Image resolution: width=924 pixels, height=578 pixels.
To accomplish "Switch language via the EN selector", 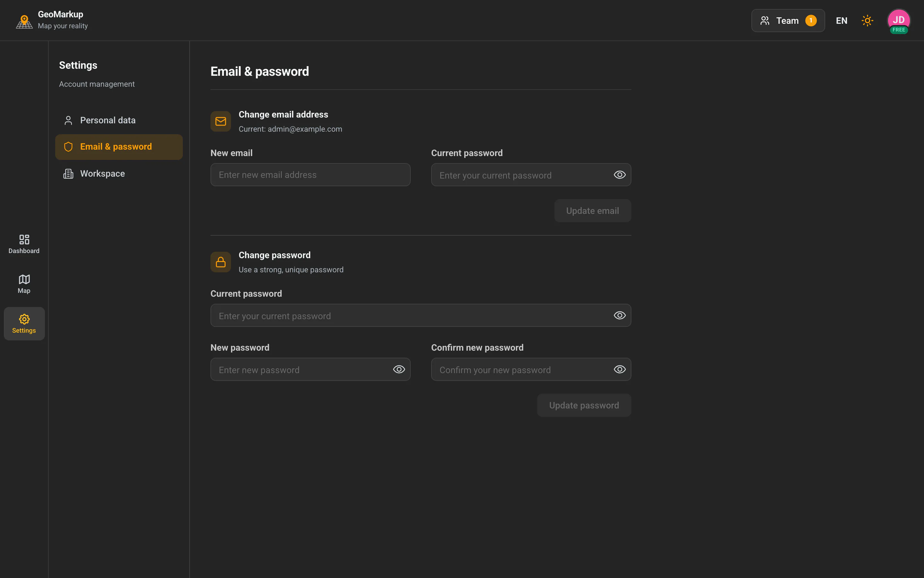I will click(x=842, y=21).
